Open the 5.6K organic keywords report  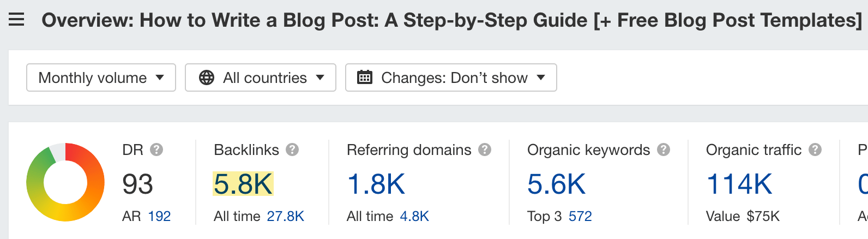[556, 184]
